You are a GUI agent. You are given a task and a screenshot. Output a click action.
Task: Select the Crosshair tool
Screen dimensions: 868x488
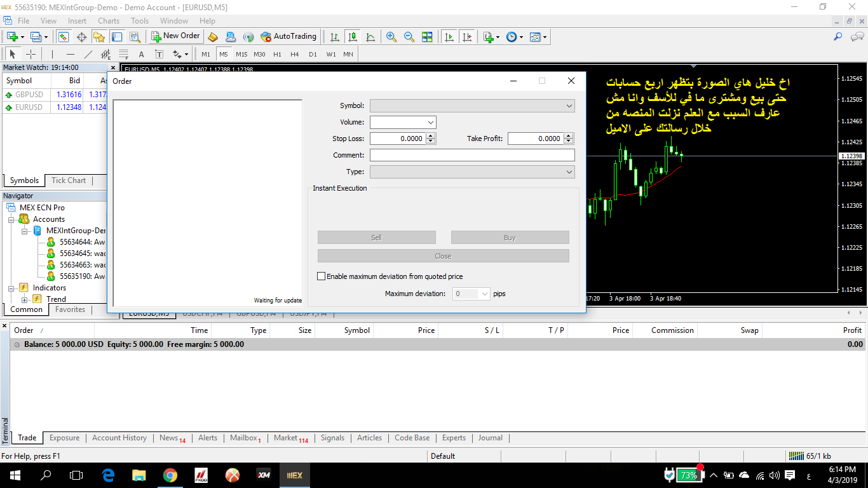tap(31, 54)
